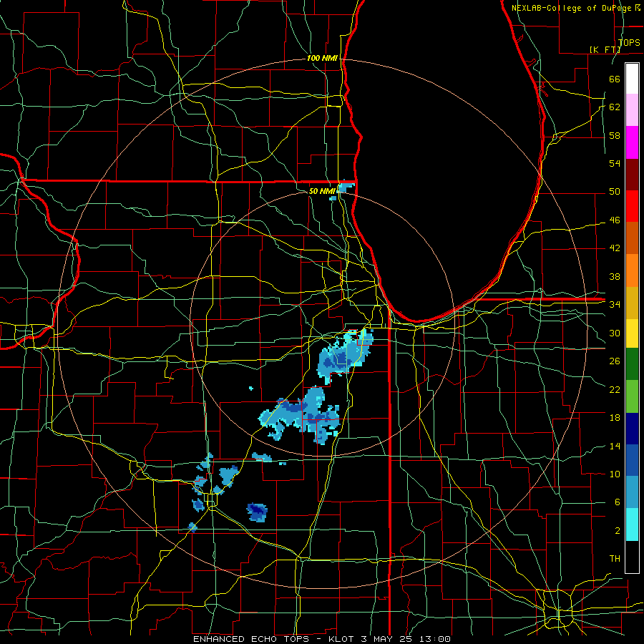Click the 54 scale value
This screenshot has height=644, width=644.
point(615,163)
